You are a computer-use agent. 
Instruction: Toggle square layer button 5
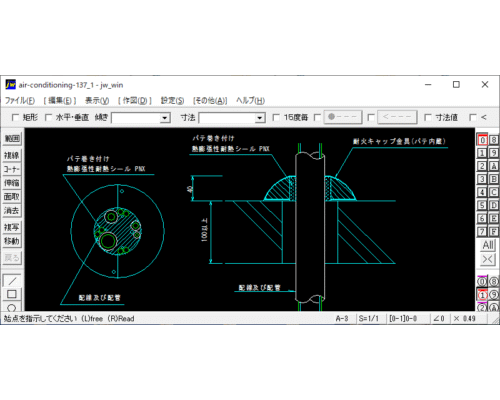(x=482, y=205)
